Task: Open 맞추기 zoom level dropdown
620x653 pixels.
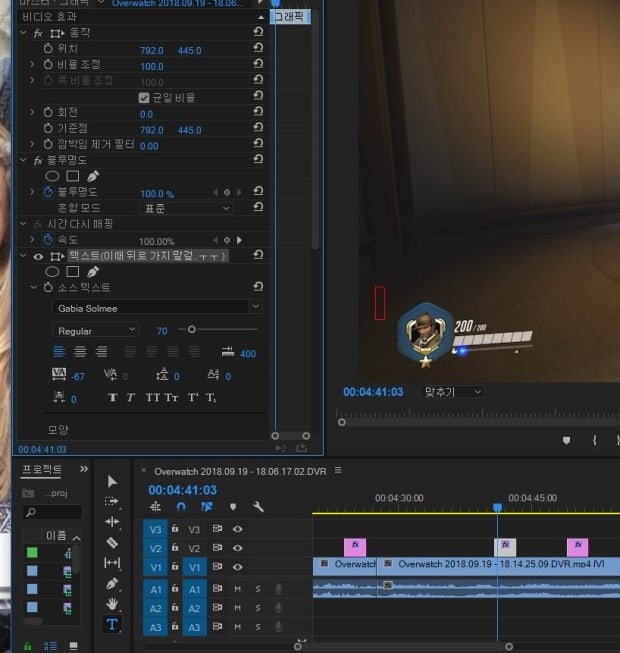Action: pos(452,392)
